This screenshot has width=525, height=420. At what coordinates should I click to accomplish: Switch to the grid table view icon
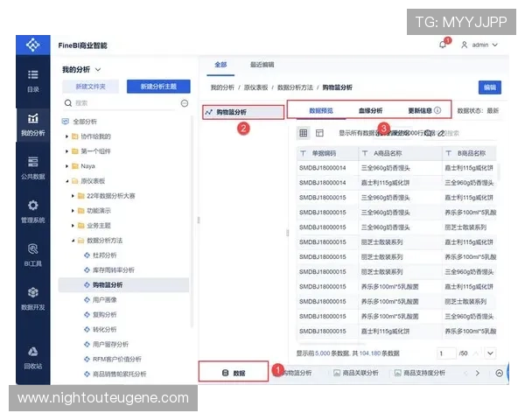coord(304,133)
